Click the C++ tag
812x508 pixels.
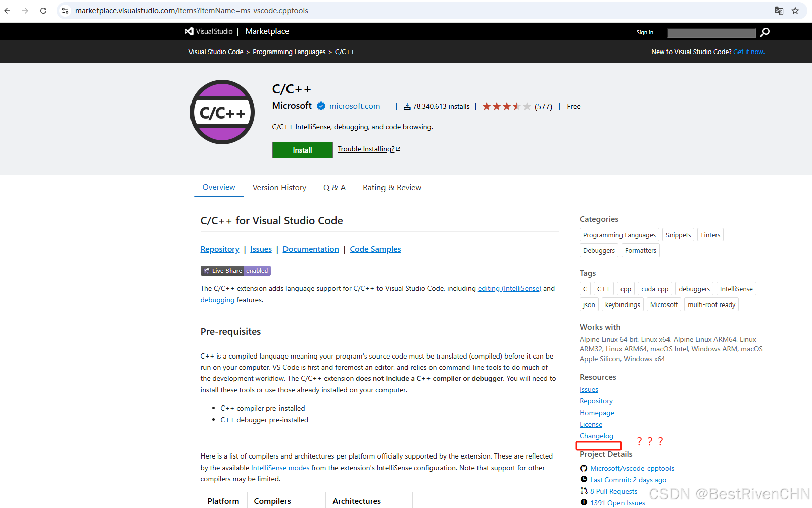coord(603,289)
